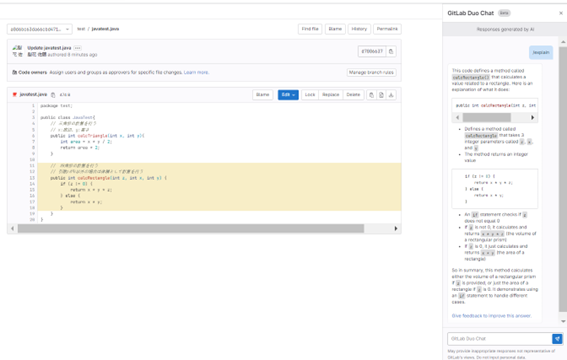
Task: Click the Find file button
Action: pyautogui.click(x=310, y=29)
